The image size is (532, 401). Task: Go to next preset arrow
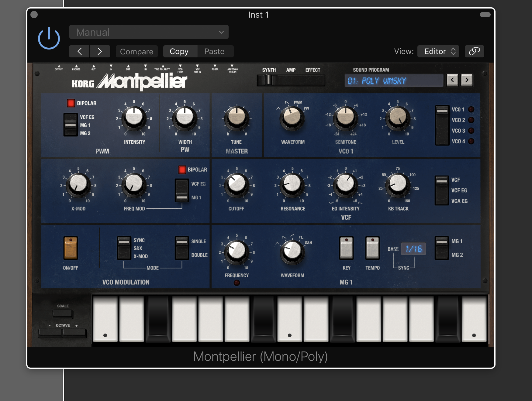coord(100,51)
